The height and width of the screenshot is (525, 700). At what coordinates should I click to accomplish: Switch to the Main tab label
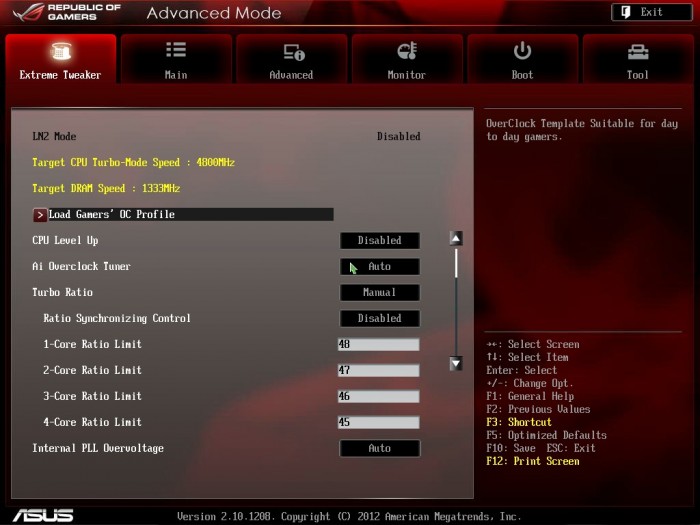[x=176, y=75]
